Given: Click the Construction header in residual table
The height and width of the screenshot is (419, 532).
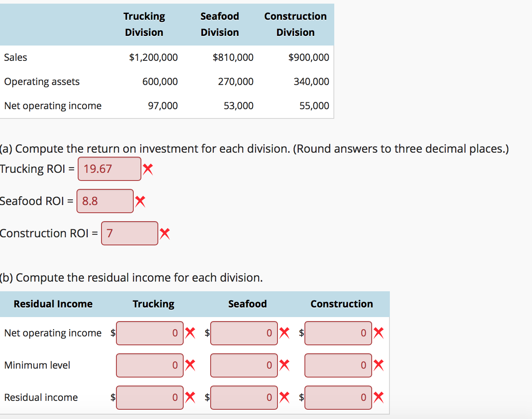Looking at the screenshot, I should (342, 304).
